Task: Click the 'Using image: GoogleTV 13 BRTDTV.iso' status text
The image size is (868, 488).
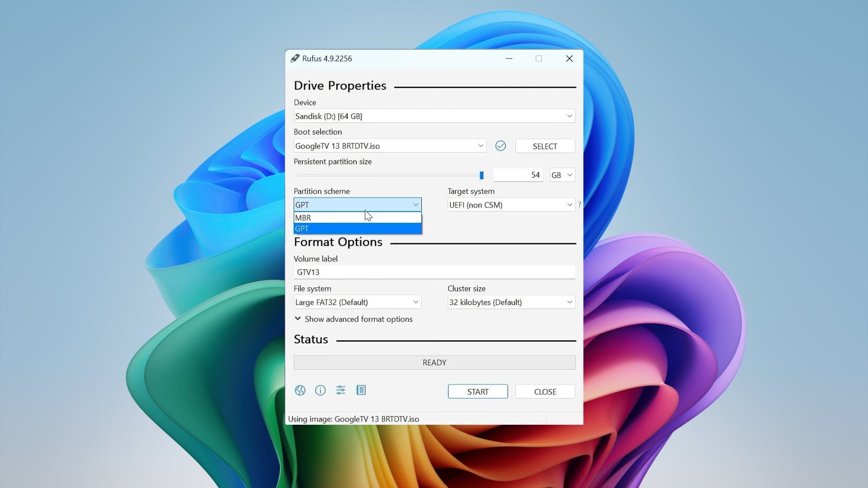Action: [x=354, y=419]
